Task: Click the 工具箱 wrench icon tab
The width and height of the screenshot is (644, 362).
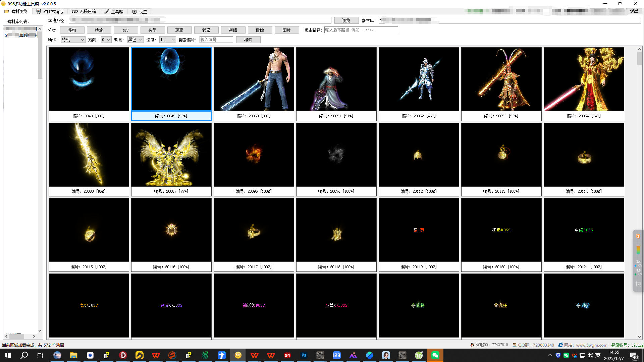Action: pyautogui.click(x=114, y=11)
